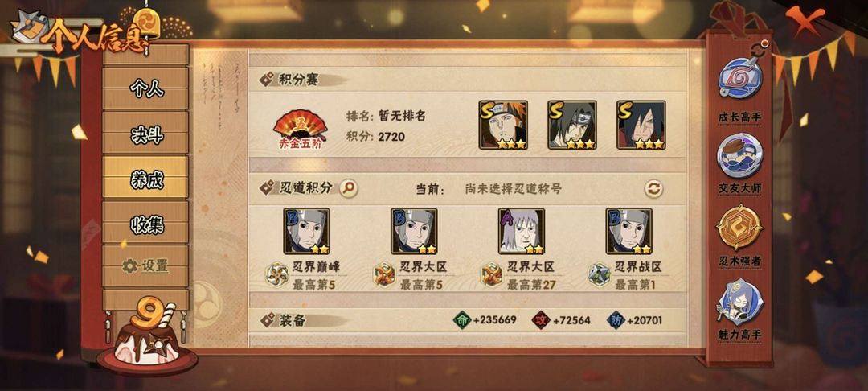868x391 pixels.
Task: Open the 命 +235669 equipment stat icon
Action: tap(461, 320)
